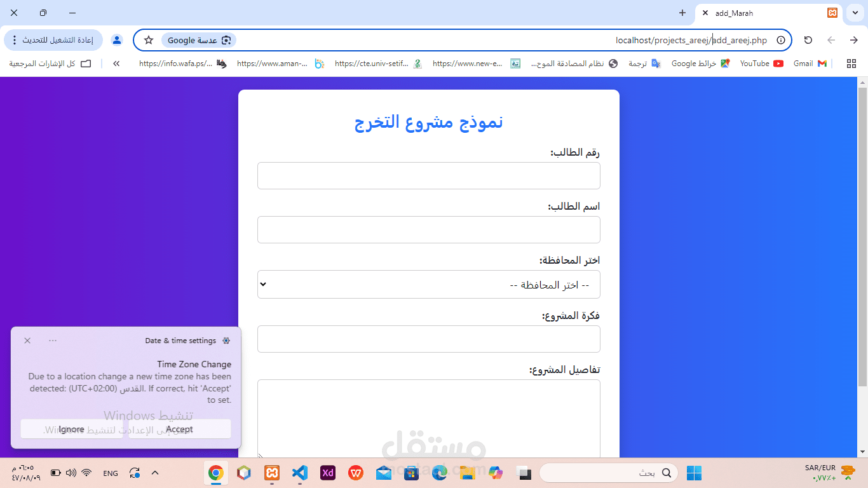Open نظام المصادقة bookmark
This screenshot has height=488, width=868.
(574, 64)
